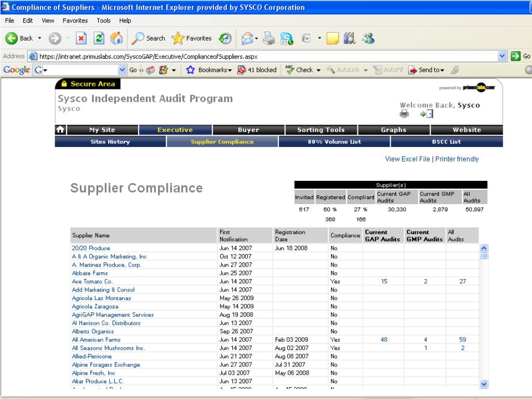Open the Edit menu
This screenshot has width=532, height=399.
(x=28, y=20)
